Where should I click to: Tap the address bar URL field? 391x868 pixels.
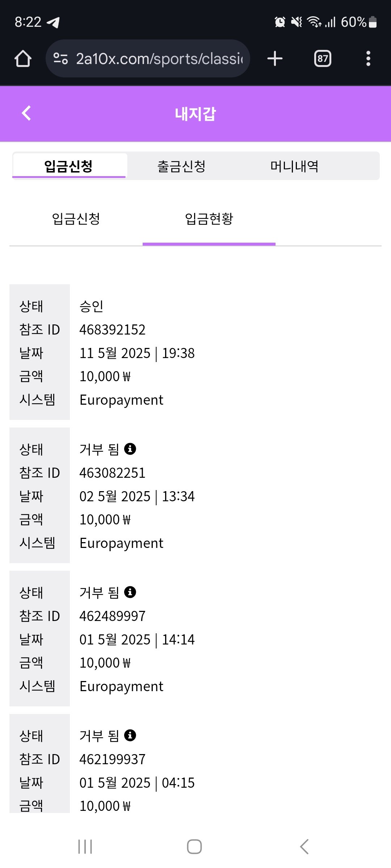click(159, 59)
